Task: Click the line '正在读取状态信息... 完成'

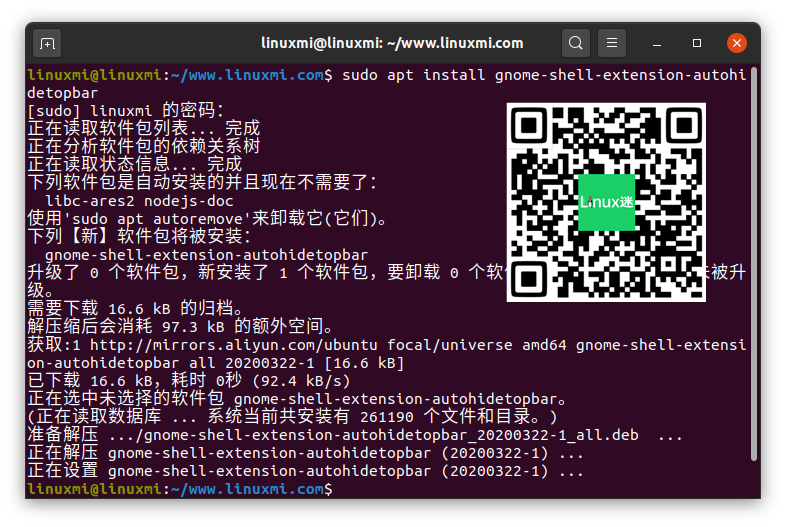Action: tap(135, 164)
